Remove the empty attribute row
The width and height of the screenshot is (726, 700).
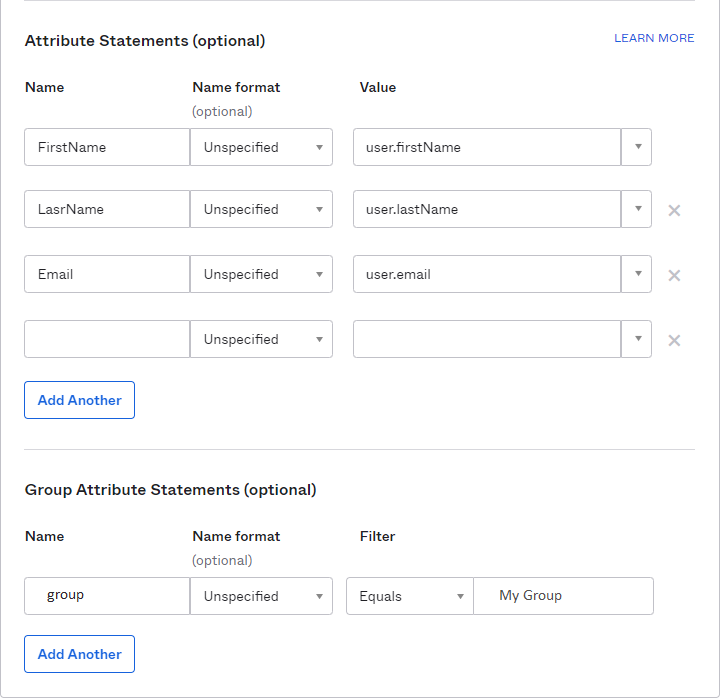tap(674, 341)
